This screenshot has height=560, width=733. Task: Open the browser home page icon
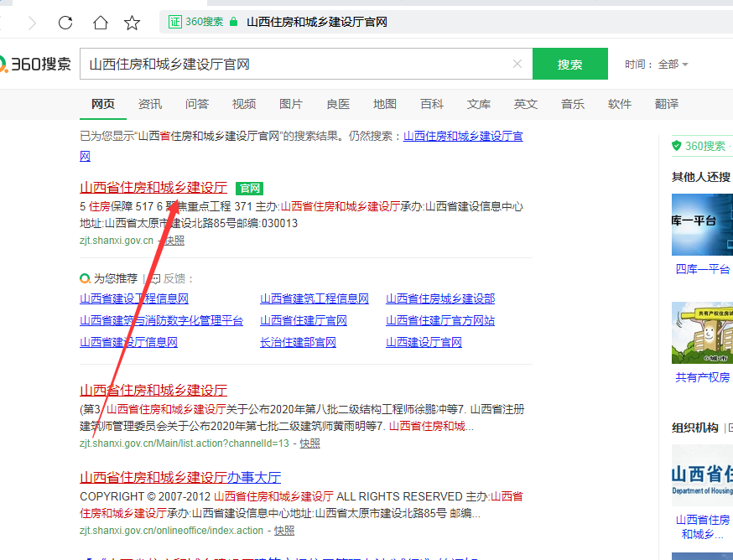(100, 23)
